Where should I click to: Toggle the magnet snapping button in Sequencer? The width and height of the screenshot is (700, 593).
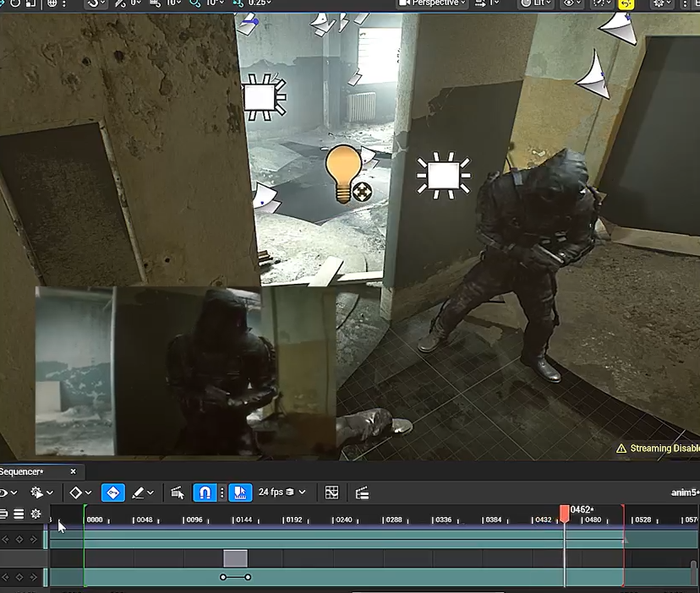[204, 492]
